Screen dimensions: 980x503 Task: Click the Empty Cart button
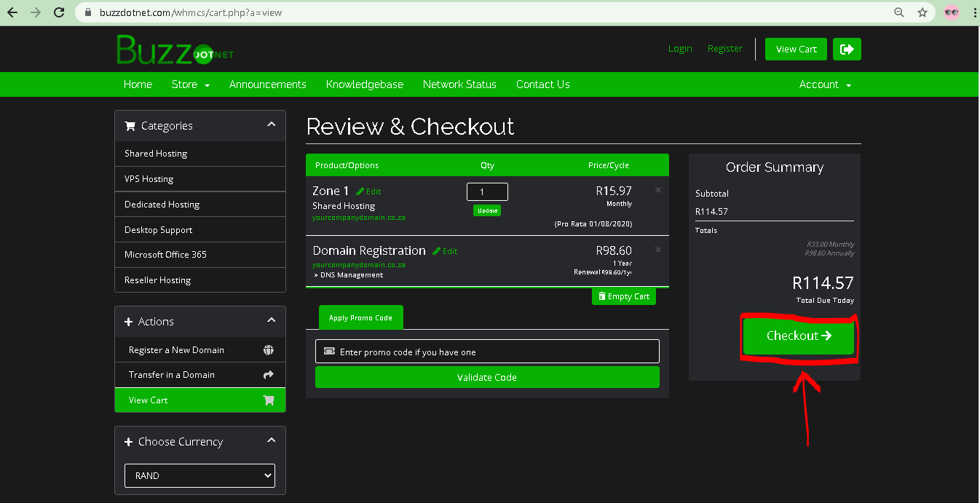(x=623, y=296)
